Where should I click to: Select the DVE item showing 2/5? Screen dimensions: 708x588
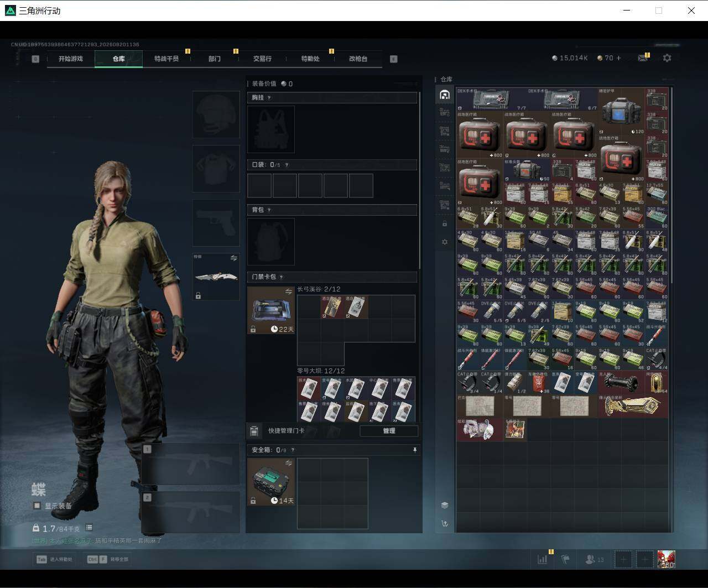(x=539, y=312)
